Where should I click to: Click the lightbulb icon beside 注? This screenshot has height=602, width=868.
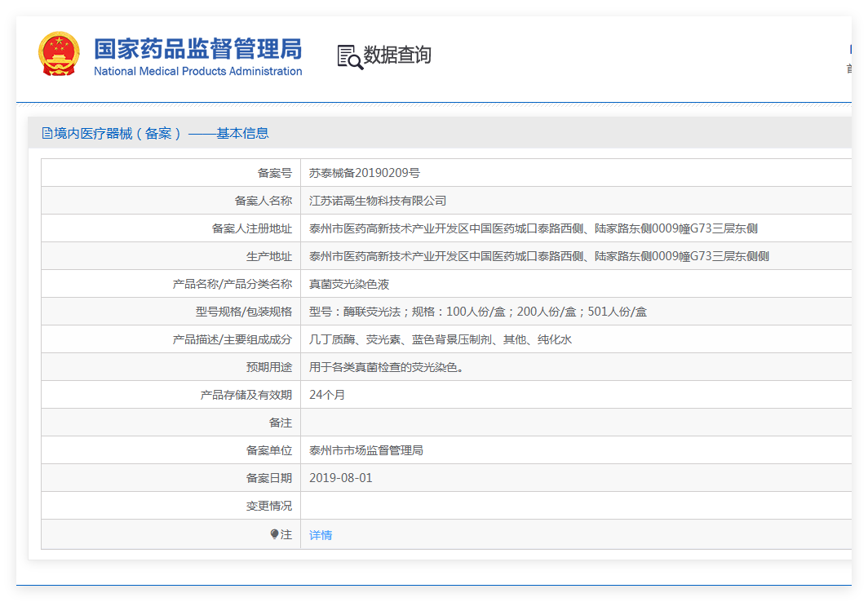point(274,534)
